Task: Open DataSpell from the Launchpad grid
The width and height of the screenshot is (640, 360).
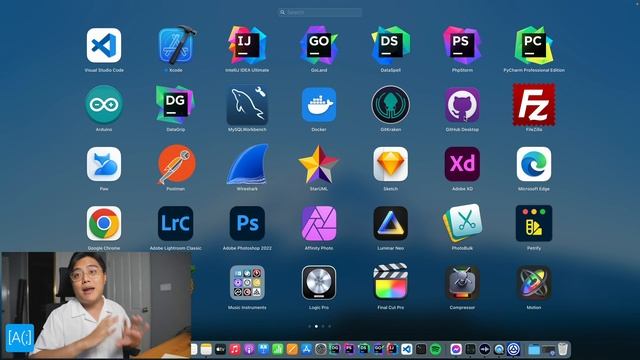Action: [391, 45]
